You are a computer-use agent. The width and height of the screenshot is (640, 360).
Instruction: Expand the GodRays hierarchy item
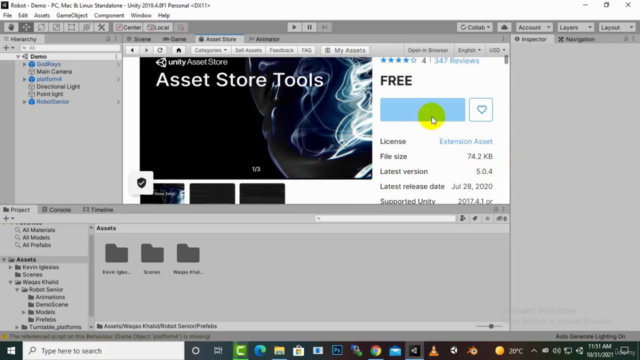[24, 64]
